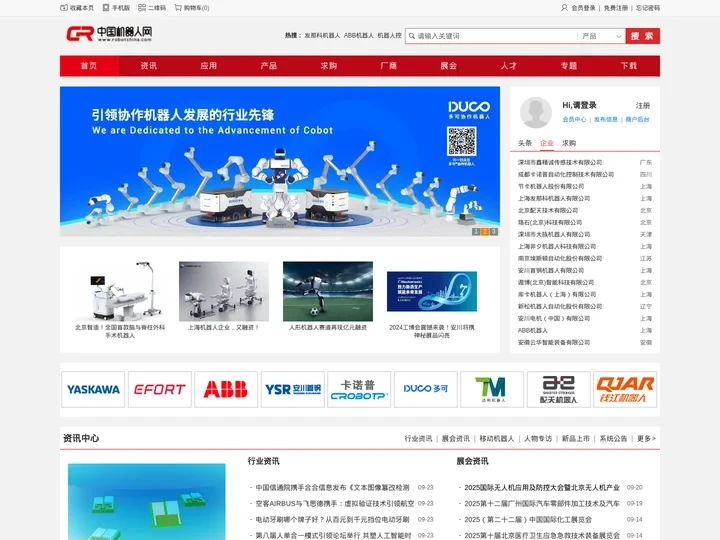Open the 人物专访 category link

pos(538,439)
